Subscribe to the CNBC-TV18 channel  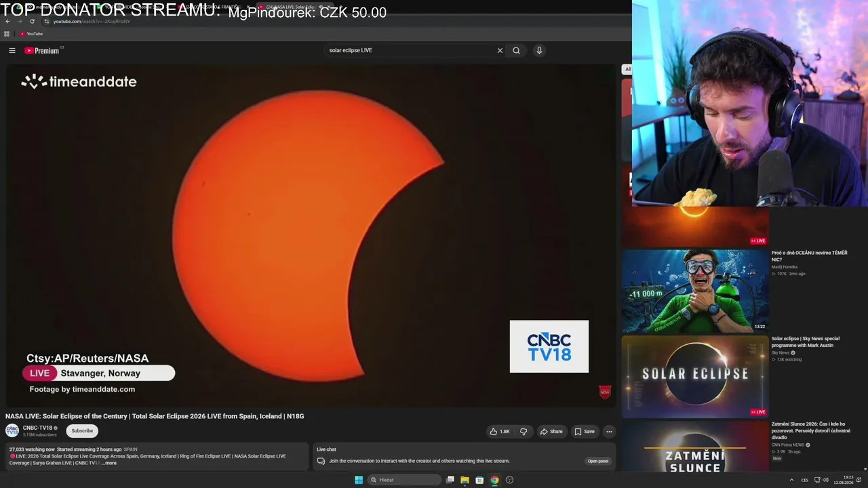(x=82, y=430)
